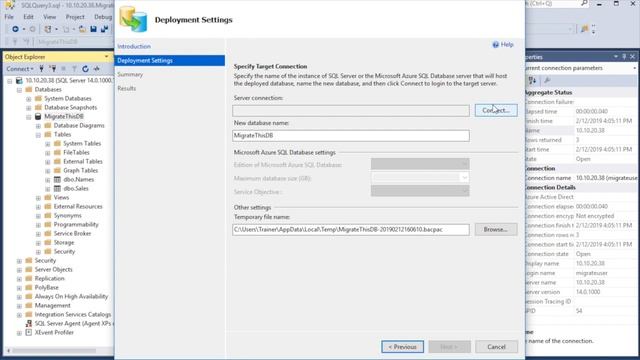Viewport: 640px width, 360px height.
Task: Expand the Integration Services Catalogs node
Action: pos(19,315)
